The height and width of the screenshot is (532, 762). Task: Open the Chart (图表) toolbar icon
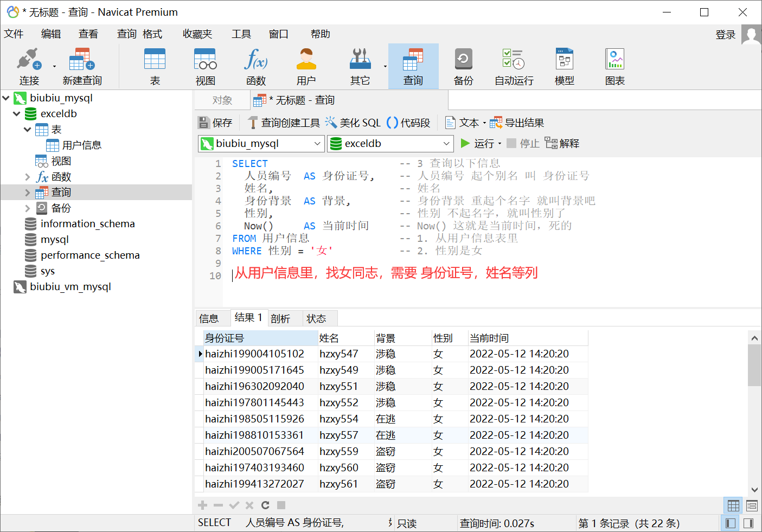(x=615, y=66)
